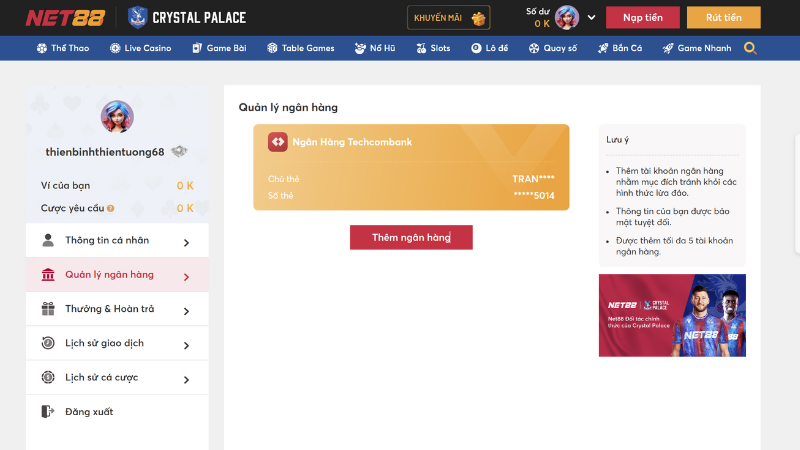Click the Techcombank logo icon on card

[x=277, y=142]
